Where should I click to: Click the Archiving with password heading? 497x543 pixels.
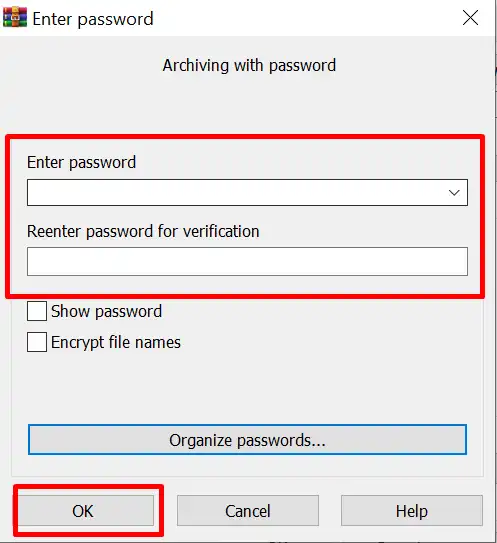click(x=249, y=65)
